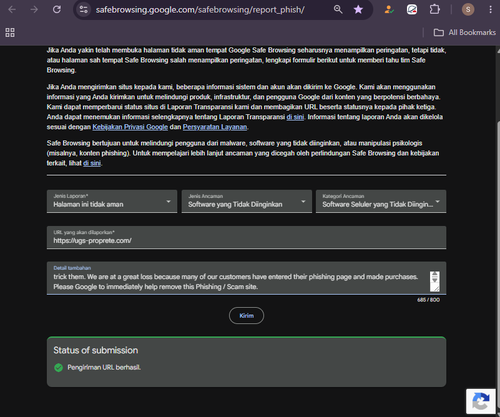Expand the Kategori Ancaman dropdown
This screenshot has width=500, height=417.
click(381, 201)
